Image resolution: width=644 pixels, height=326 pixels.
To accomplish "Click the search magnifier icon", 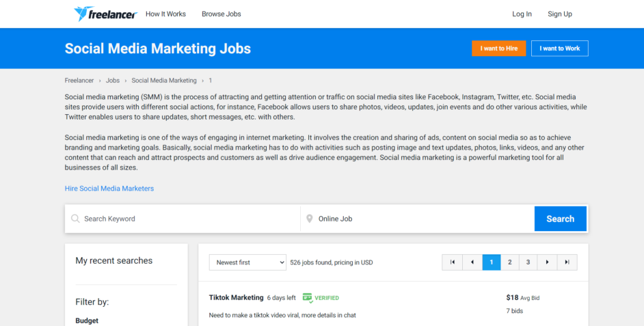I will click(75, 219).
